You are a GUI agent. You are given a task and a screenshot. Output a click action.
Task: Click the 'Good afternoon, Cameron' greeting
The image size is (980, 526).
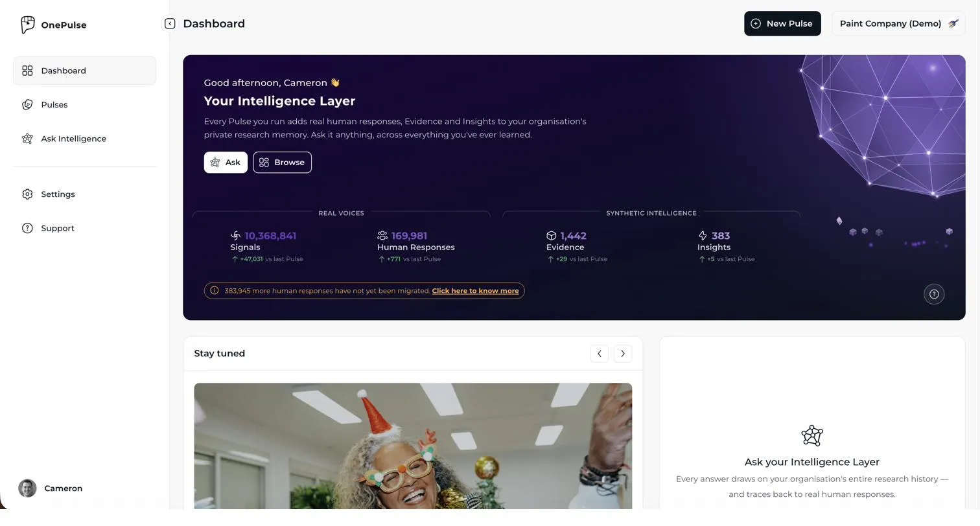[x=272, y=83]
